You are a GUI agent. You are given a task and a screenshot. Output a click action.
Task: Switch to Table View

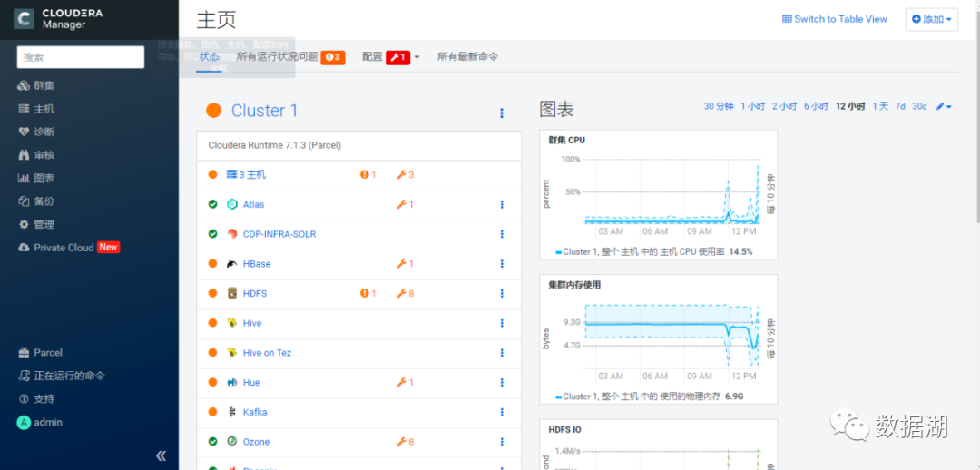click(x=835, y=19)
